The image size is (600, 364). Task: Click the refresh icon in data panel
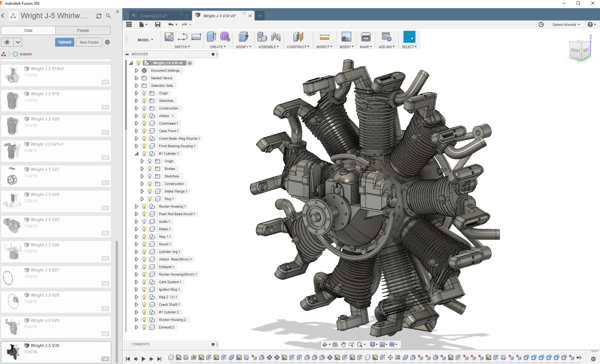click(x=99, y=16)
